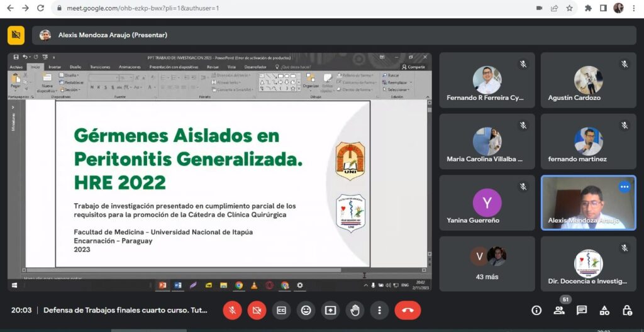The image size is (644, 332).
Task: Click the '43 más' participants tile
Action: (487, 263)
